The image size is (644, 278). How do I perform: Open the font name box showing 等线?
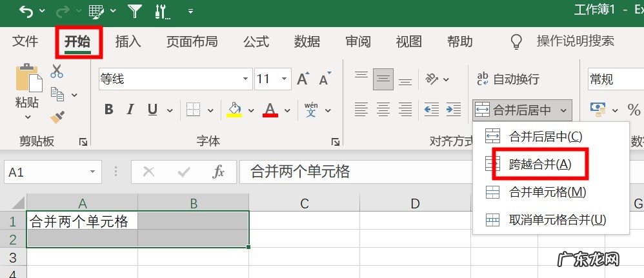coord(176,79)
